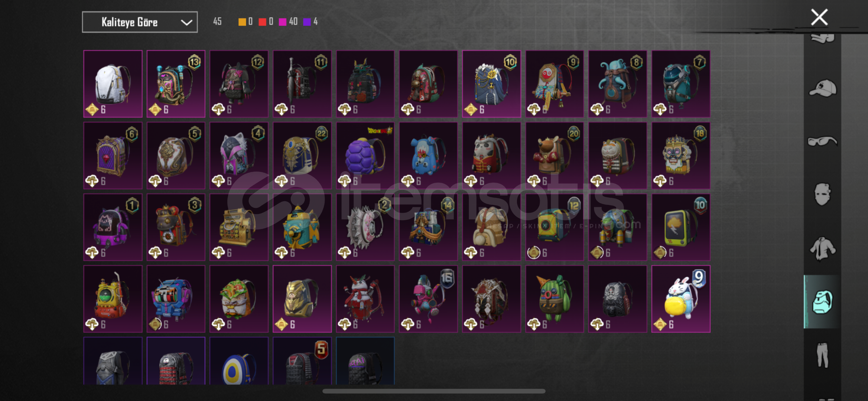The image size is (868, 401).
Task: Select the bunny backpack with level 9 badge
Action: tap(681, 299)
